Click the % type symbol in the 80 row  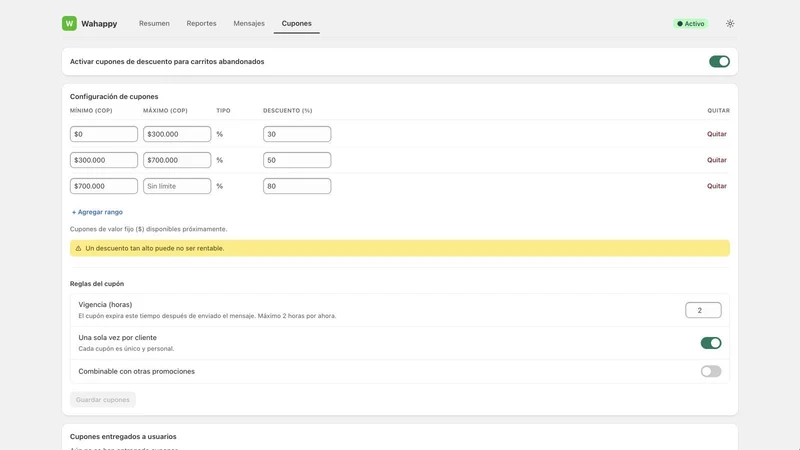click(x=219, y=186)
